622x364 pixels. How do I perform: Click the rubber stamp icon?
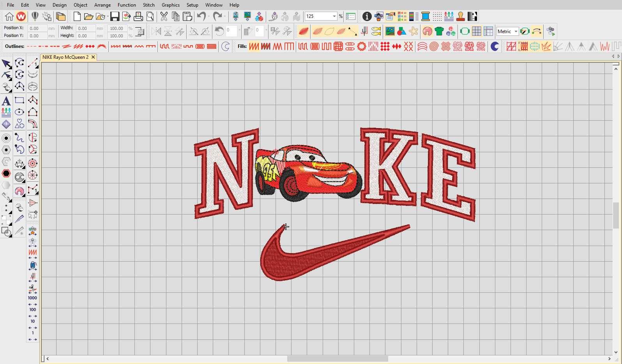461,16
